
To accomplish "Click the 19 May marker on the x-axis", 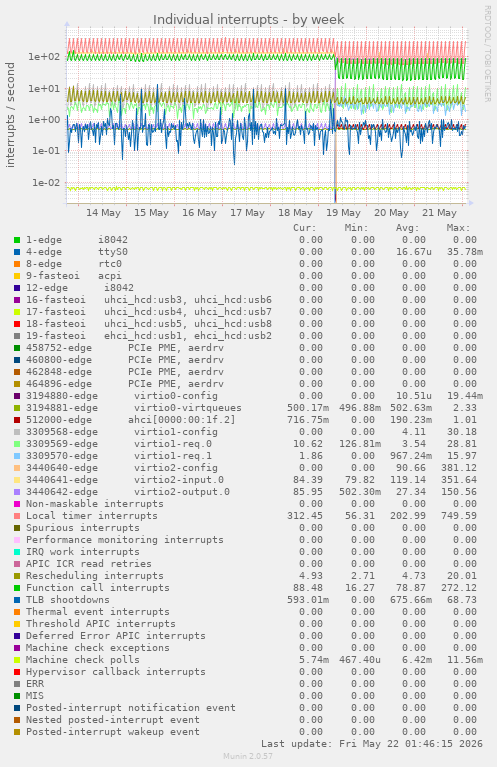I will 343,213.
